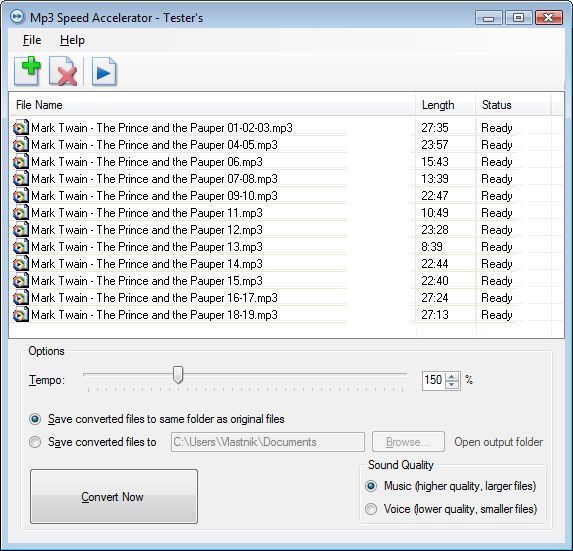573x551 pixels.
Task: Click icon of Pauper 18-19.mp3 file
Action: pyautogui.click(x=20, y=315)
